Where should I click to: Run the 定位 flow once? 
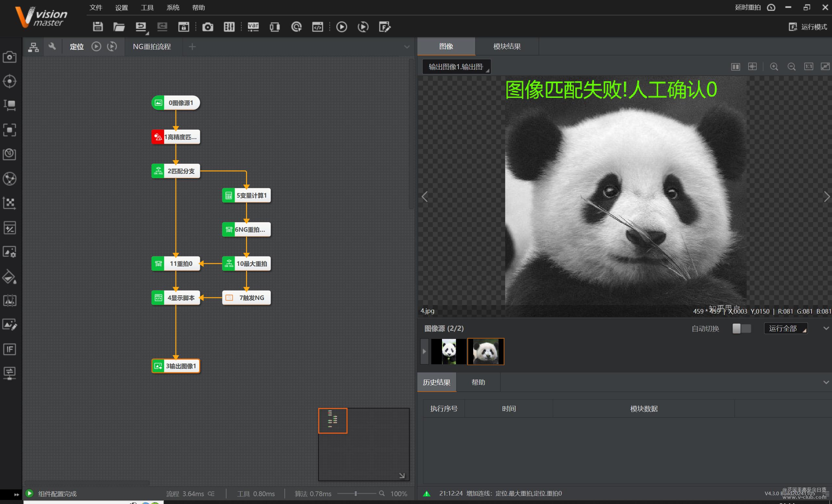pyautogui.click(x=96, y=46)
